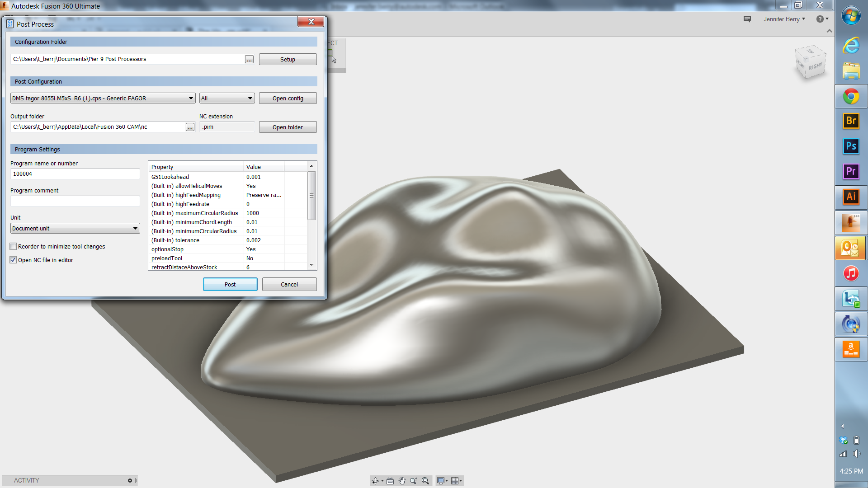Screen dimensions: 868x488
Task: Select the Pan hand tool
Action: coord(402,481)
